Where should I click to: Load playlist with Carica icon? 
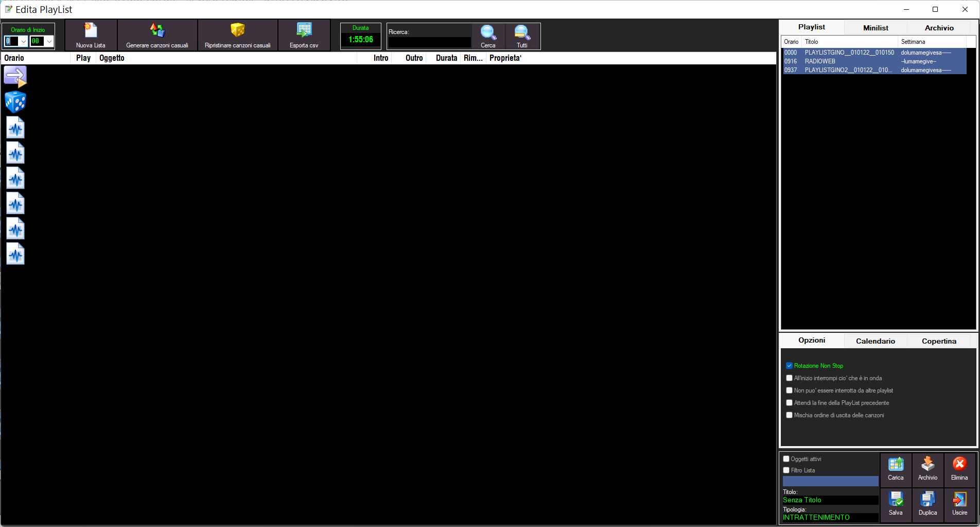896,469
